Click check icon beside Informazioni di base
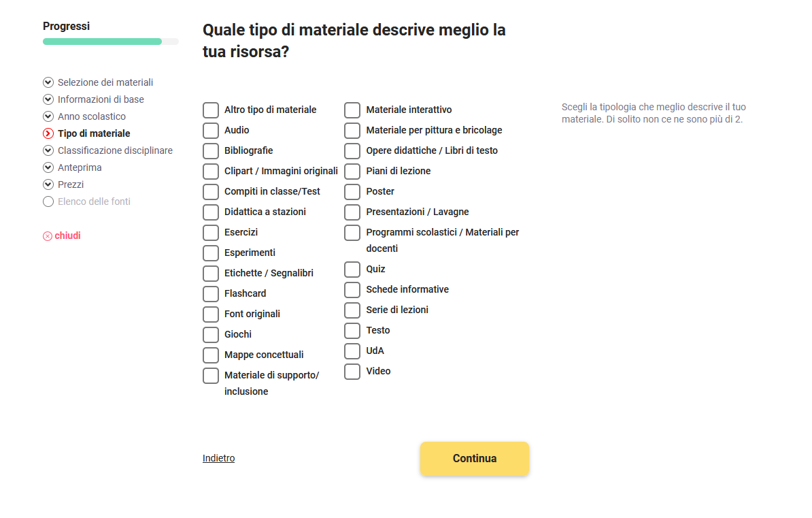The image size is (812, 518). pos(48,99)
